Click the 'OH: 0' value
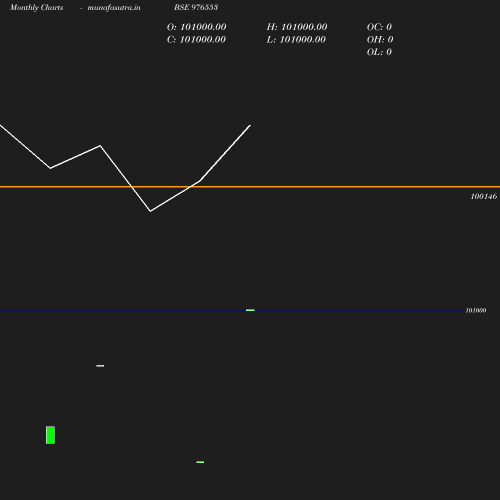 [x=380, y=39]
